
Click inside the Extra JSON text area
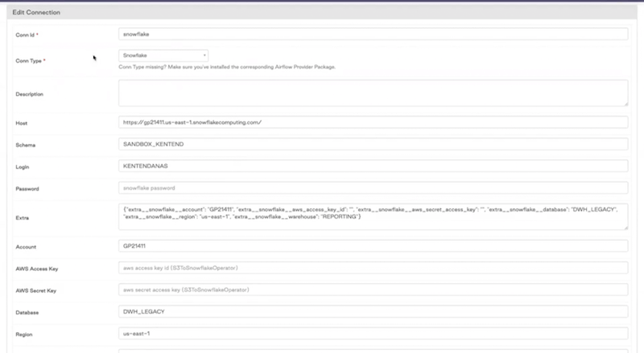[373, 215]
